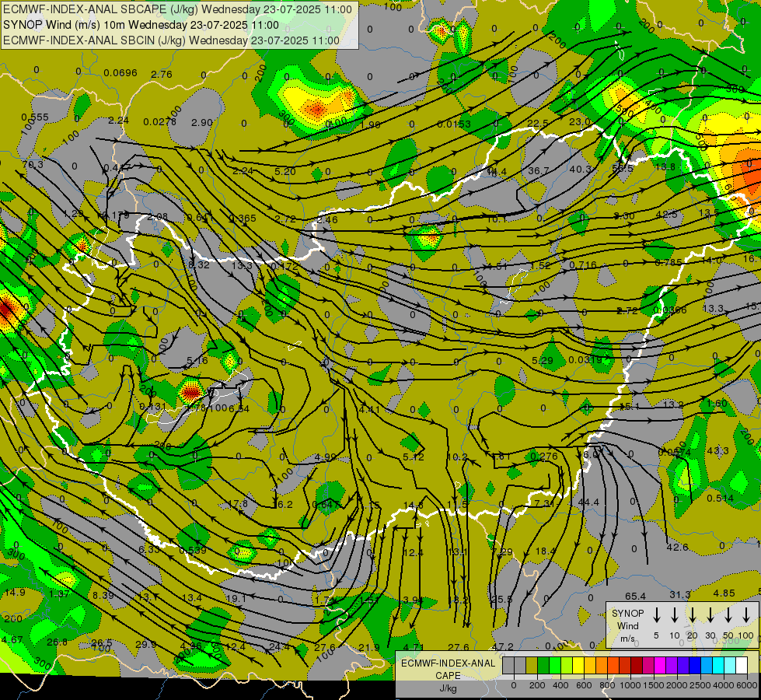Screen dimensions: 761x700
Task: Click the 4.41 value on the map
Action: (370, 410)
